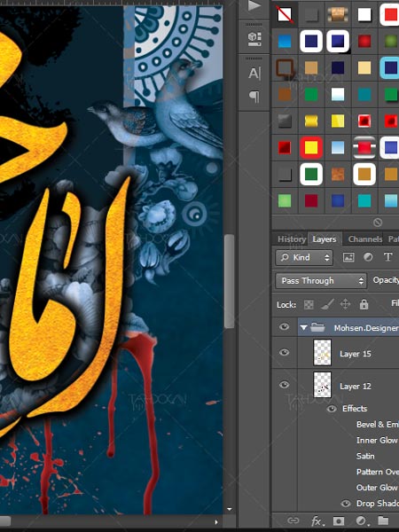Select the Layers tab
Viewport: 399px width, 532px height.
[324, 239]
